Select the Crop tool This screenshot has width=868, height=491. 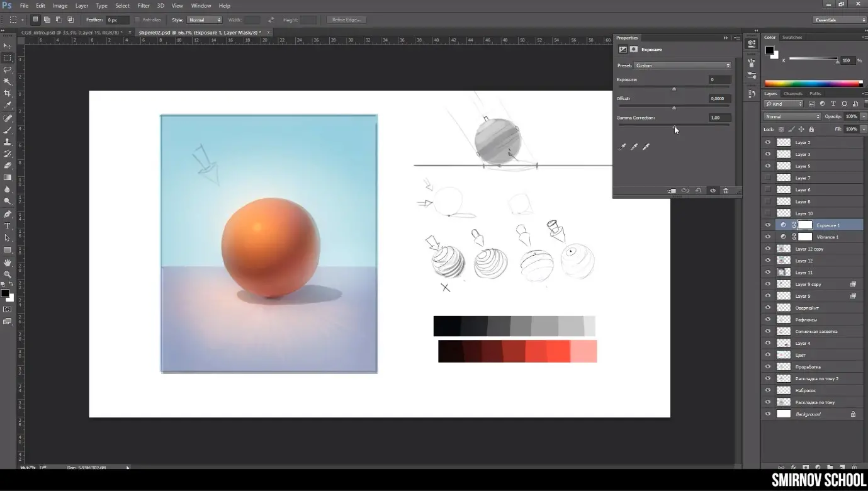(x=8, y=94)
